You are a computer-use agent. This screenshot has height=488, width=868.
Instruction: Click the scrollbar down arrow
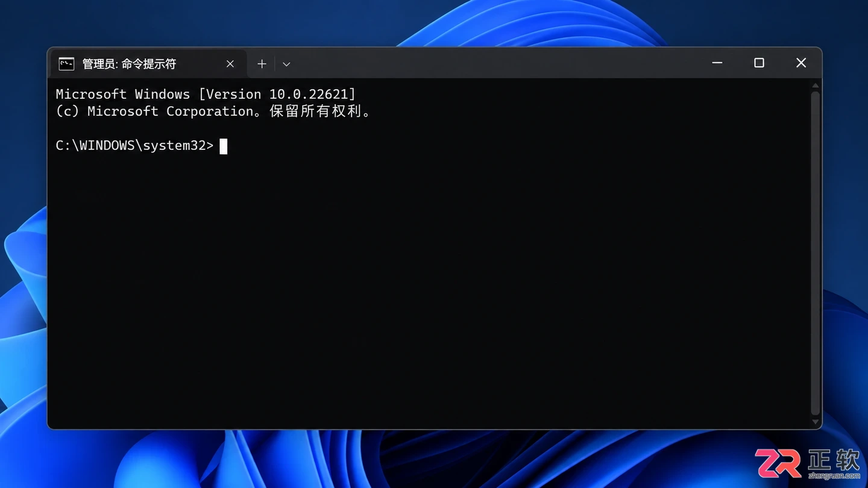[815, 422]
